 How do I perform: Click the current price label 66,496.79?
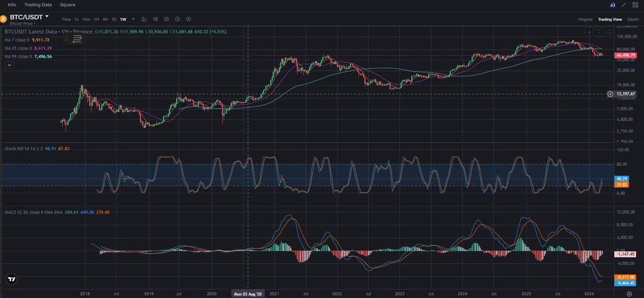[626, 55]
